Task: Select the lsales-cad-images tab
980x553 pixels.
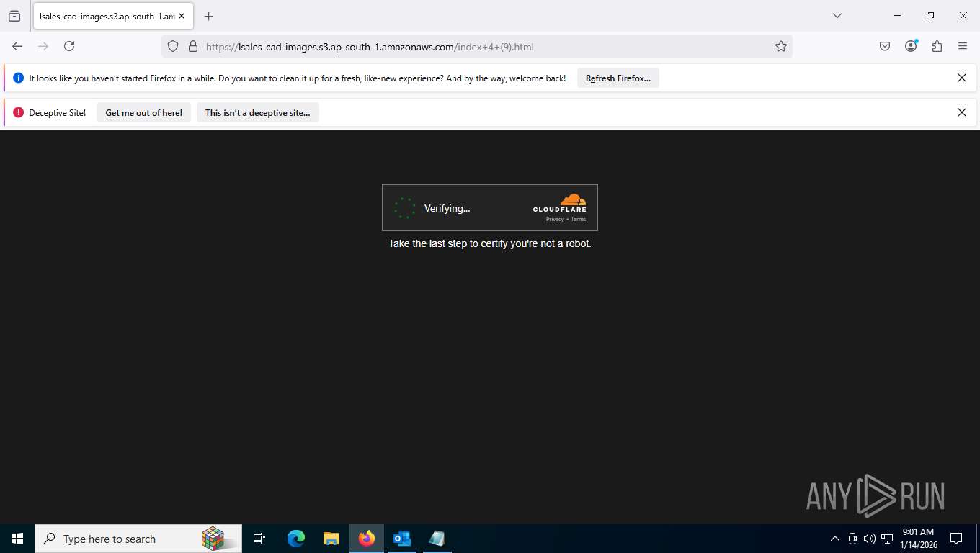Action: pos(113,16)
